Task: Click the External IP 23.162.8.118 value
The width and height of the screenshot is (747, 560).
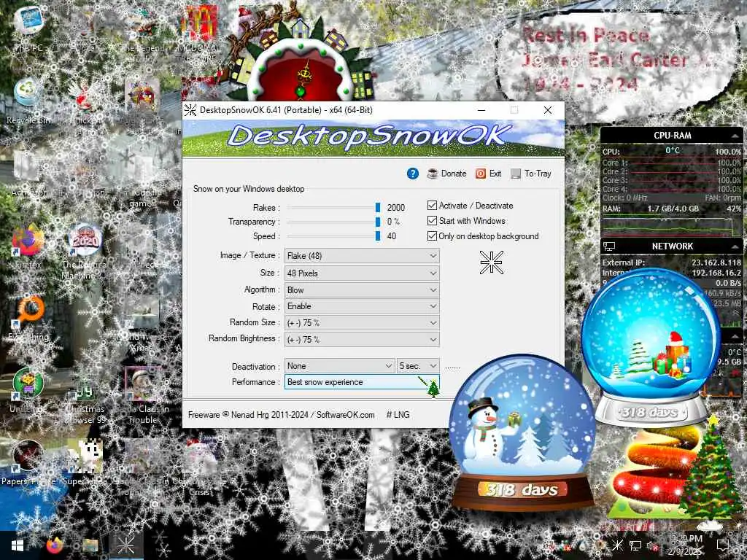Action: tap(716, 262)
